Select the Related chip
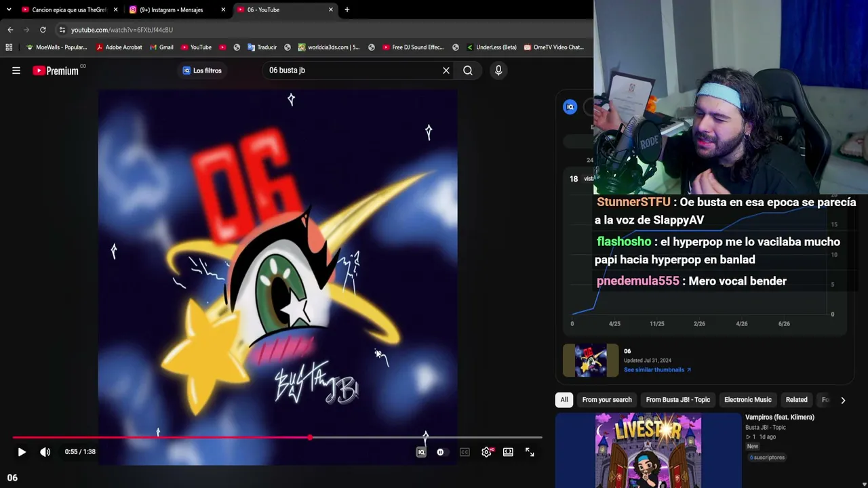The image size is (868, 488). [797, 400]
